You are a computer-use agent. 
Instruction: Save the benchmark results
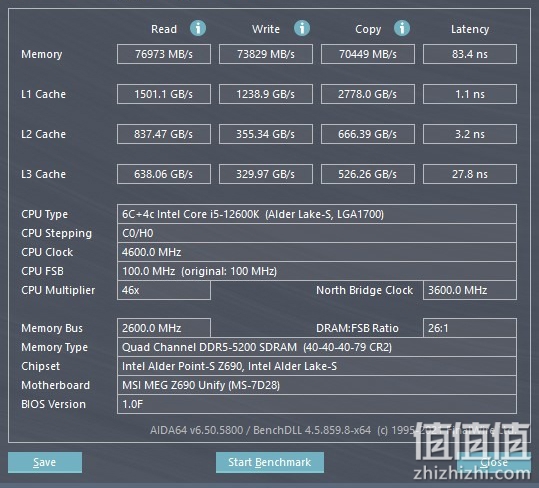point(45,462)
